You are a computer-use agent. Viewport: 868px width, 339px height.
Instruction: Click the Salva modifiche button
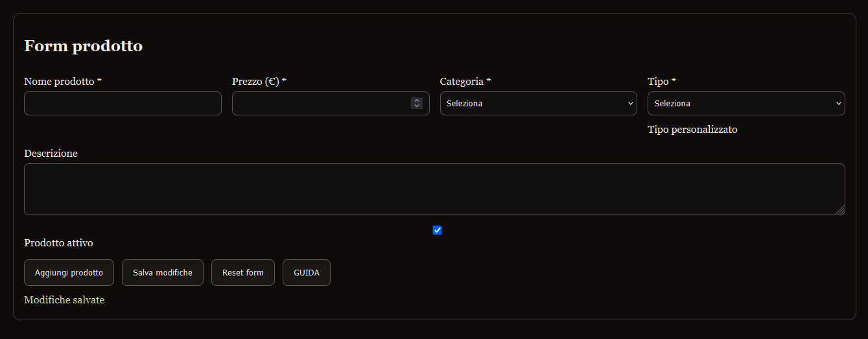(x=163, y=273)
